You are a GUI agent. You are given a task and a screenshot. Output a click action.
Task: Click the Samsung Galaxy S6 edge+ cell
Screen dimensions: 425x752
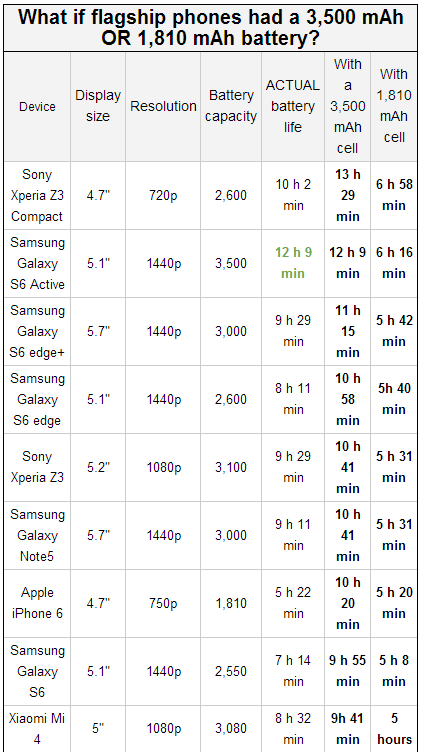[x=37, y=331]
